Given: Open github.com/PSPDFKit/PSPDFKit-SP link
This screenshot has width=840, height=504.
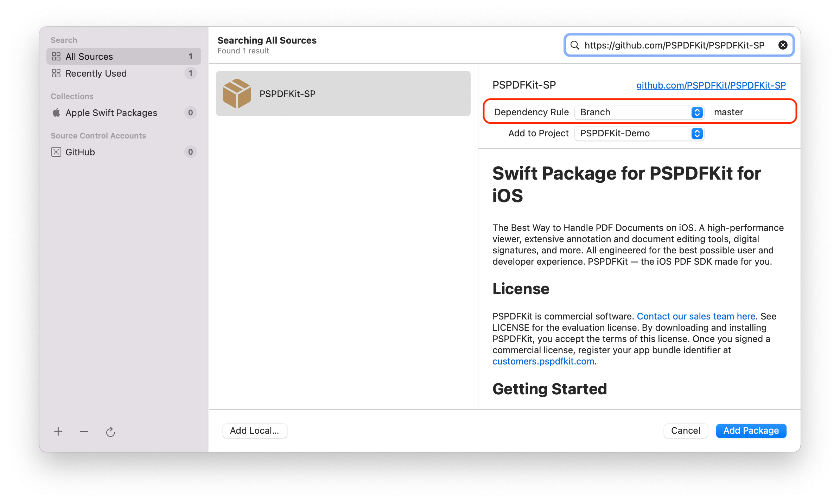Looking at the screenshot, I should (711, 85).
